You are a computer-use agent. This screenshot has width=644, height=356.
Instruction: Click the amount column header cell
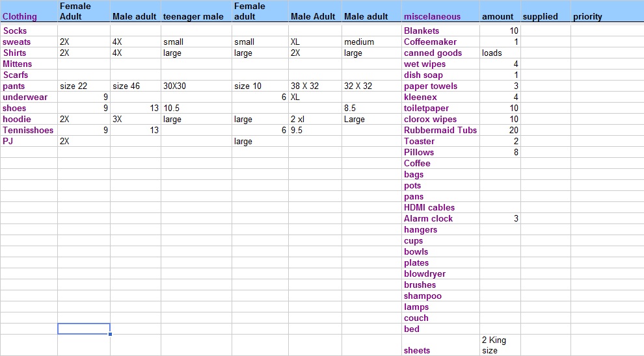click(498, 17)
